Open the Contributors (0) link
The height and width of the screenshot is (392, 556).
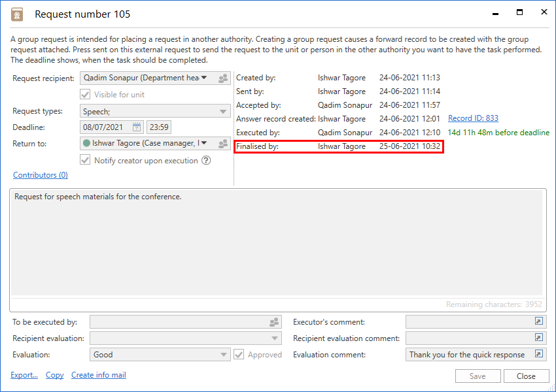click(41, 175)
